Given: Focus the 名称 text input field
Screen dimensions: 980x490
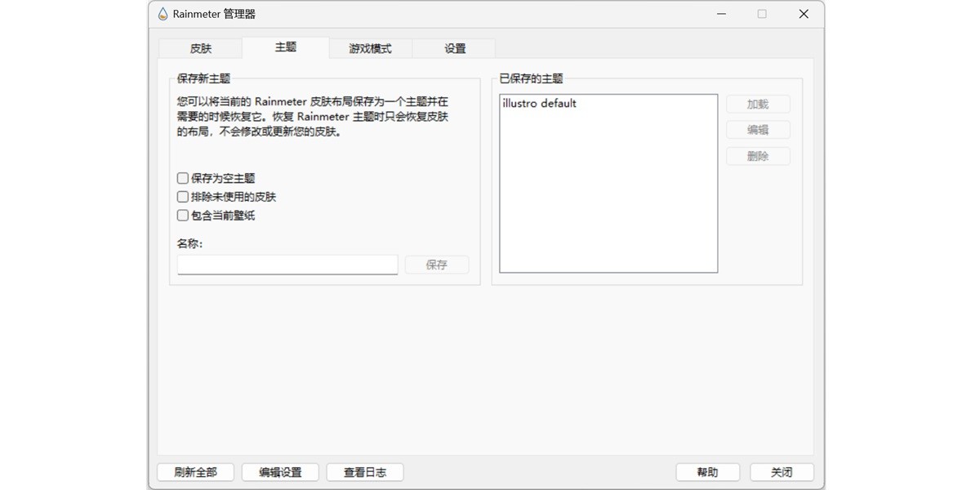Looking at the screenshot, I should pos(287,265).
